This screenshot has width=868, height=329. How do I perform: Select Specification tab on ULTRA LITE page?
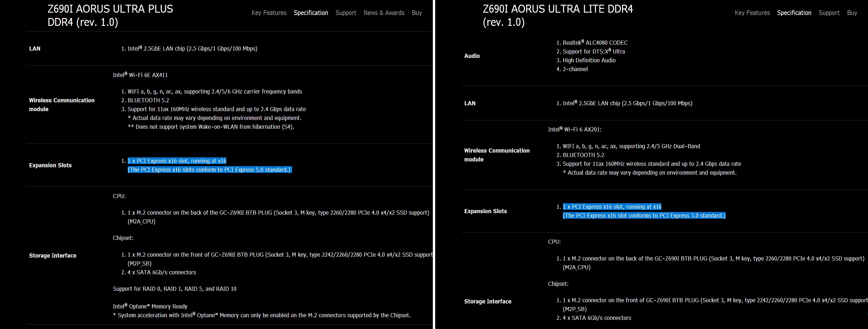(x=794, y=13)
